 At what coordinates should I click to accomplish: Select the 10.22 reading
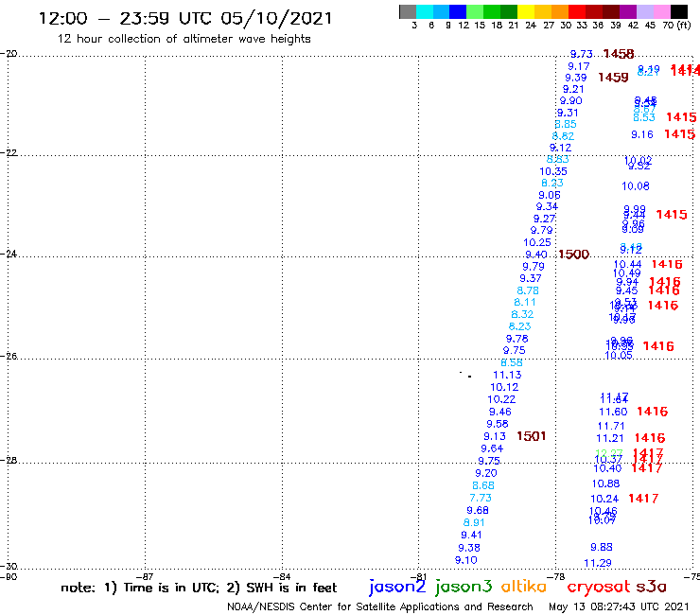pos(501,399)
